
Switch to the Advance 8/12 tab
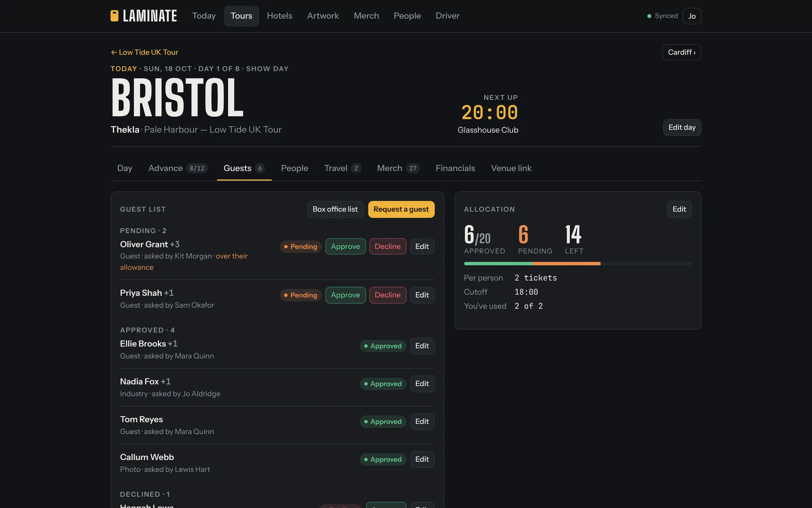point(178,168)
